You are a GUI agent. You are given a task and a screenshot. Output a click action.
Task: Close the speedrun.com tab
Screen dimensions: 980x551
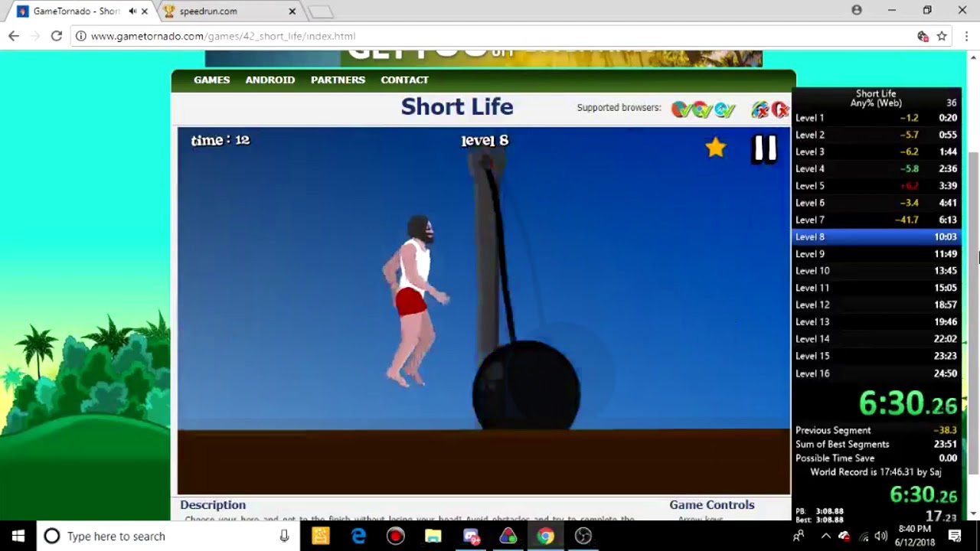(292, 11)
